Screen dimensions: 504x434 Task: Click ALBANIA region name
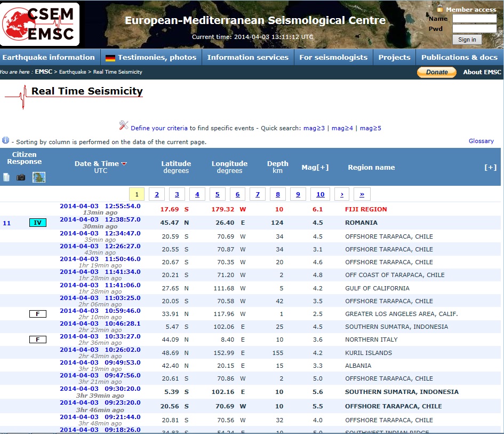[x=358, y=366]
